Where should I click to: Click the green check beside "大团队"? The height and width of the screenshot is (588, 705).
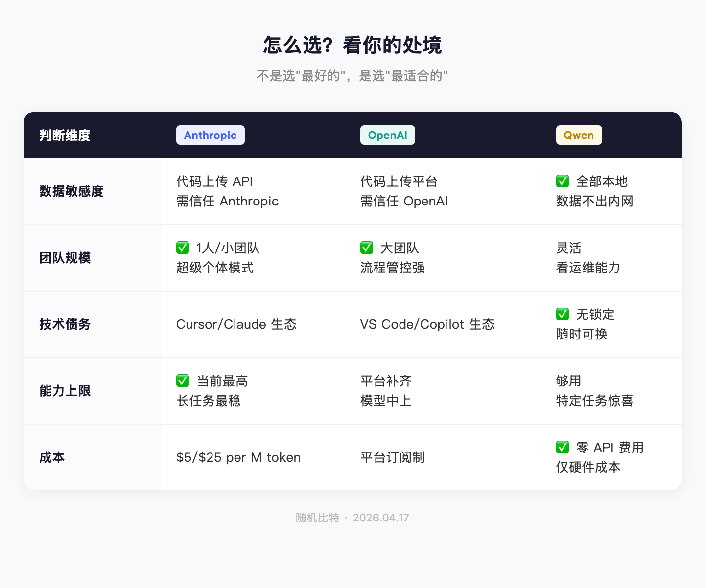pos(367,248)
